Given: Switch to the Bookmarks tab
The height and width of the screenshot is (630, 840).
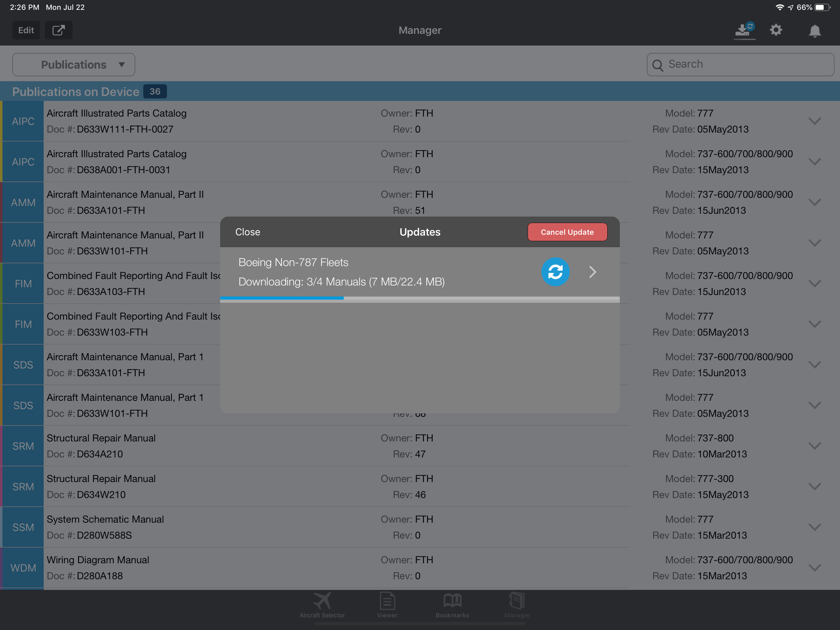Looking at the screenshot, I should click(452, 604).
